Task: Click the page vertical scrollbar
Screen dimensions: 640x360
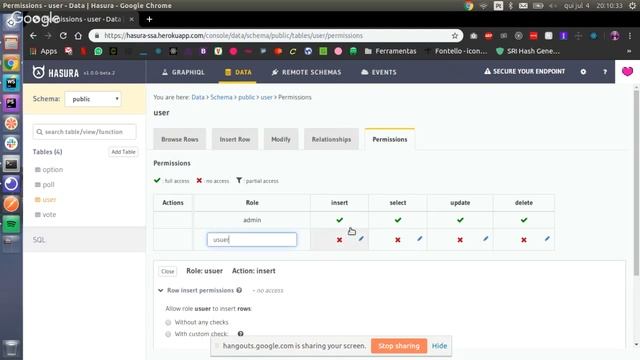Action: [x=636, y=183]
